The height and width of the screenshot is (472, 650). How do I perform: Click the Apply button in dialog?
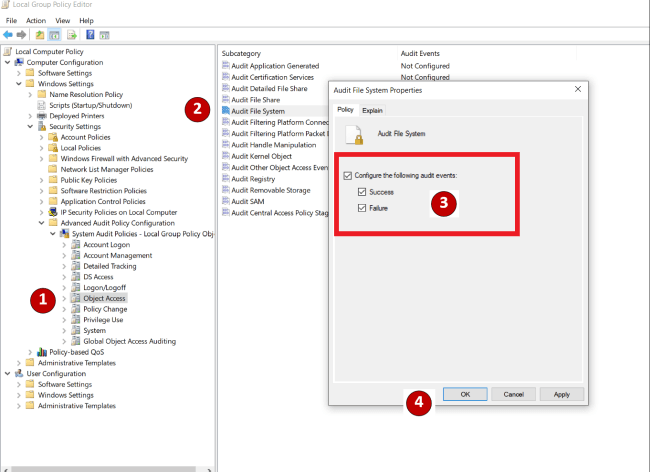(562, 394)
